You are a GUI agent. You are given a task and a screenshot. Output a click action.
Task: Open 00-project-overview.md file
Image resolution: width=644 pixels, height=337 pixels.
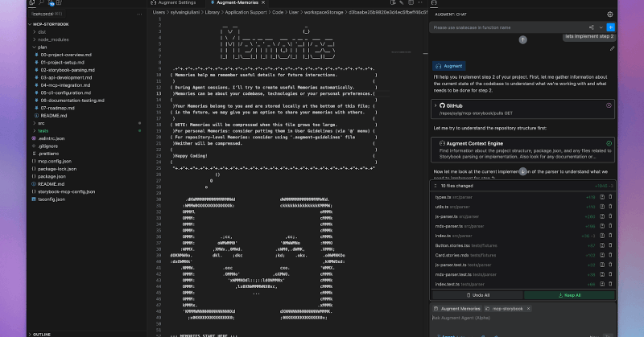click(x=66, y=55)
